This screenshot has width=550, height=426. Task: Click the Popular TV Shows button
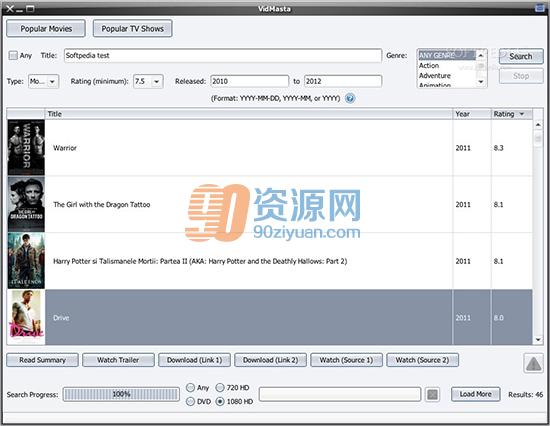133,28
